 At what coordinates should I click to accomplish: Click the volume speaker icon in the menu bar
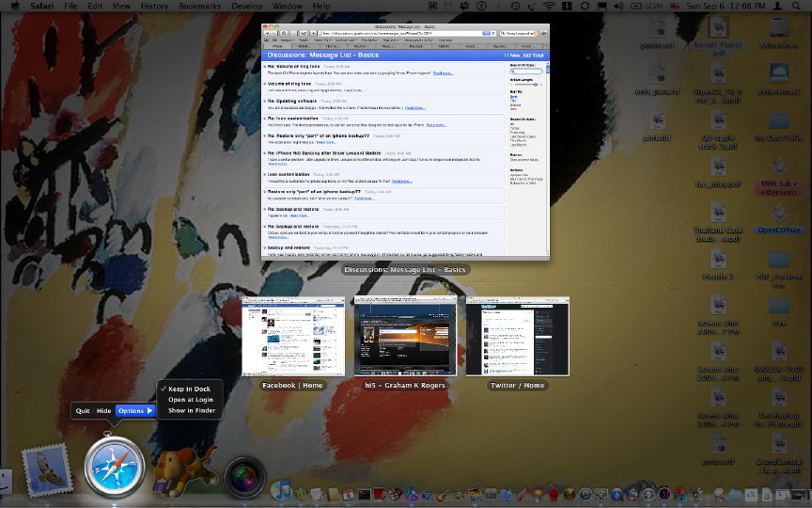tap(620, 7)
